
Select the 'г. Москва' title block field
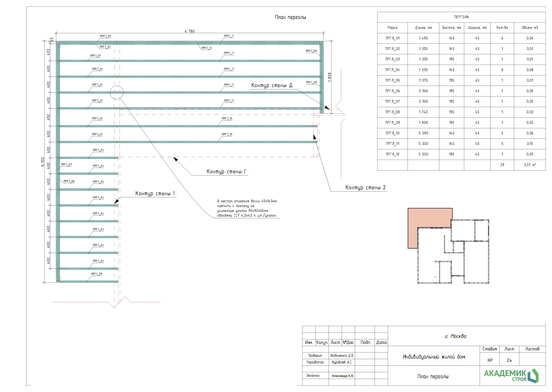(455, 336)
